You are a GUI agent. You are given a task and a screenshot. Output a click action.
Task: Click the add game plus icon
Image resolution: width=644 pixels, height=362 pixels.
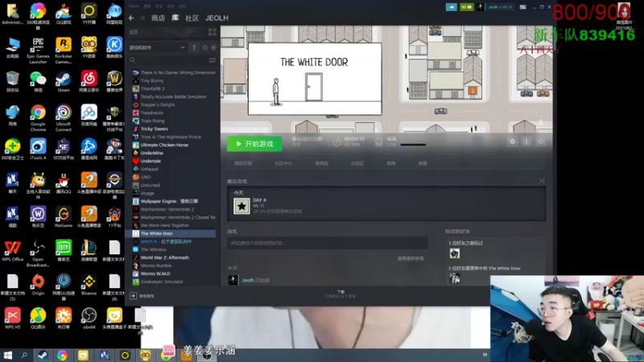(133, 295)
